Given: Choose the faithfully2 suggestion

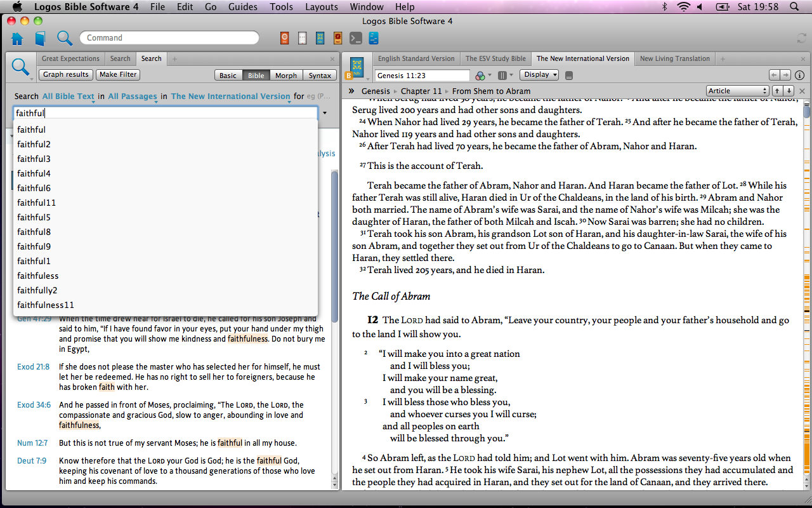Looking at the screenshot, I should (x=166, y=290).
